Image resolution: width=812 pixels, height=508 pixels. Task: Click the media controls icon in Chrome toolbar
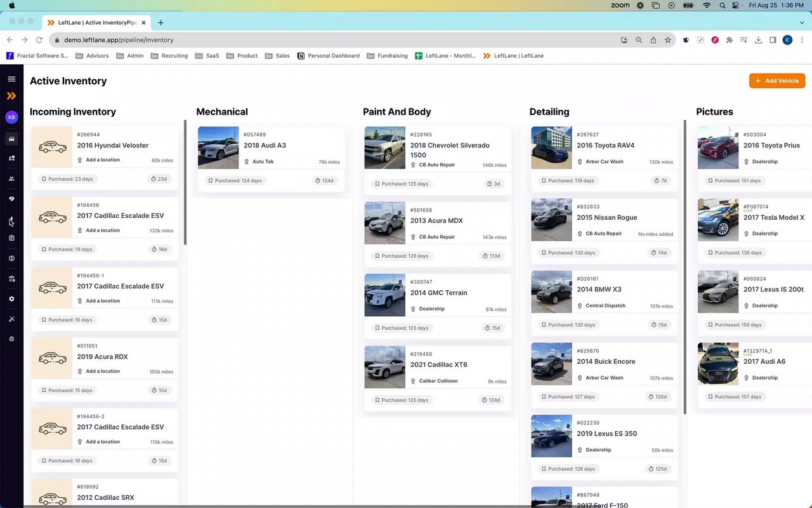click(x=744, y=40)
